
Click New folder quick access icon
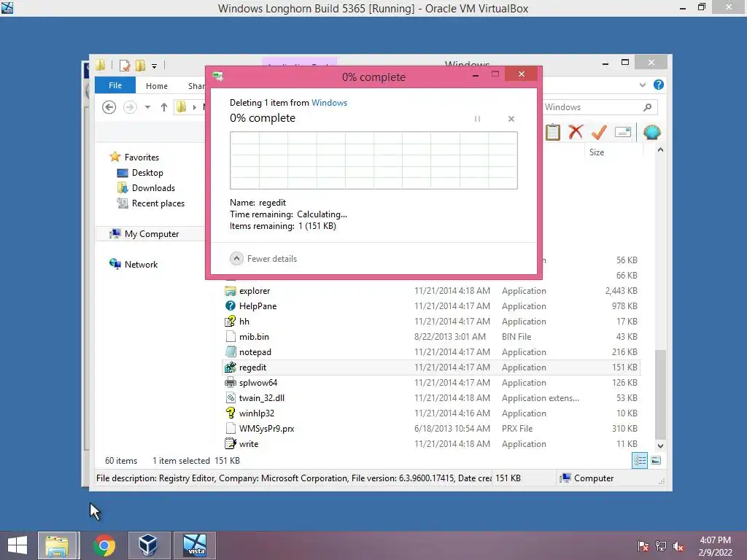click(x=141, y=66)
